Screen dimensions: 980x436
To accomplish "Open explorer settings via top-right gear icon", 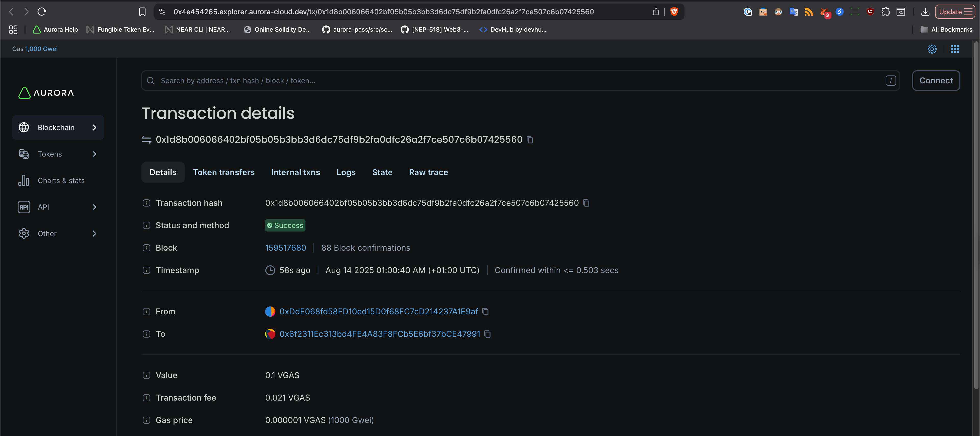I will pos(932,49).
